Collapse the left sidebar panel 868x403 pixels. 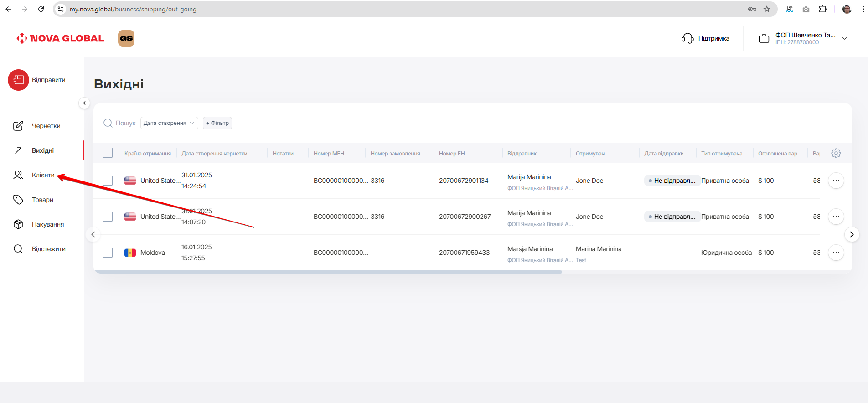pyautogui.click(x=84, y=103)
